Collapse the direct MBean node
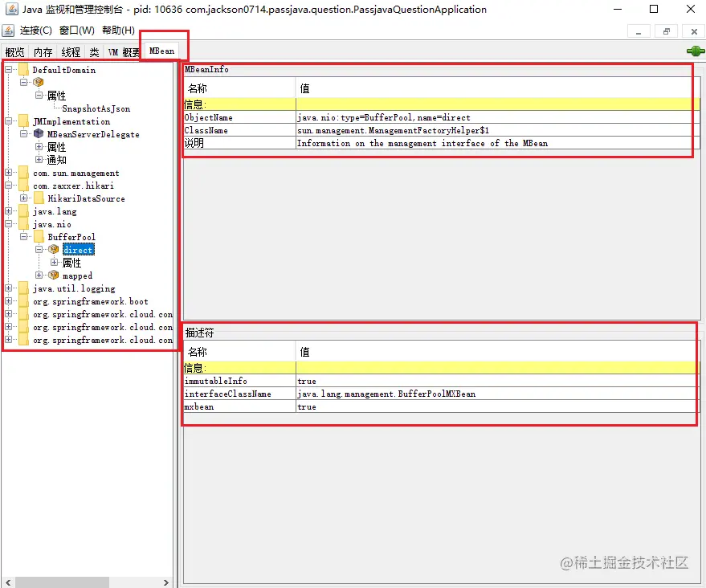 pyautogui.click(x=39, y=250)
